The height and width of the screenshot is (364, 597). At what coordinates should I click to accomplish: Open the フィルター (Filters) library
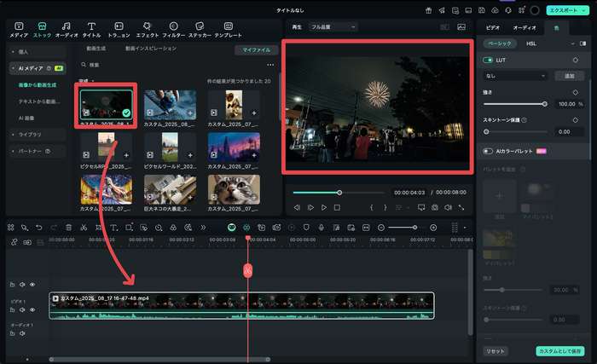coord(174,30)
